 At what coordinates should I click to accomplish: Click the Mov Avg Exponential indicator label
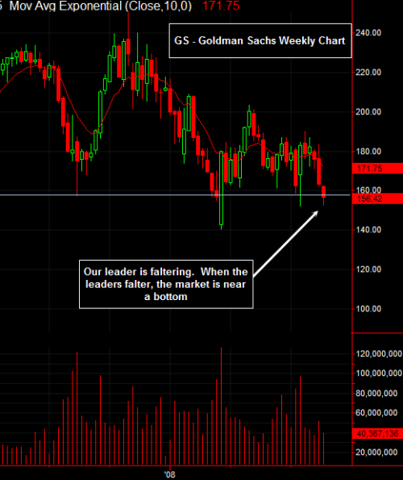pyautogui.click(x=100, y=6)
